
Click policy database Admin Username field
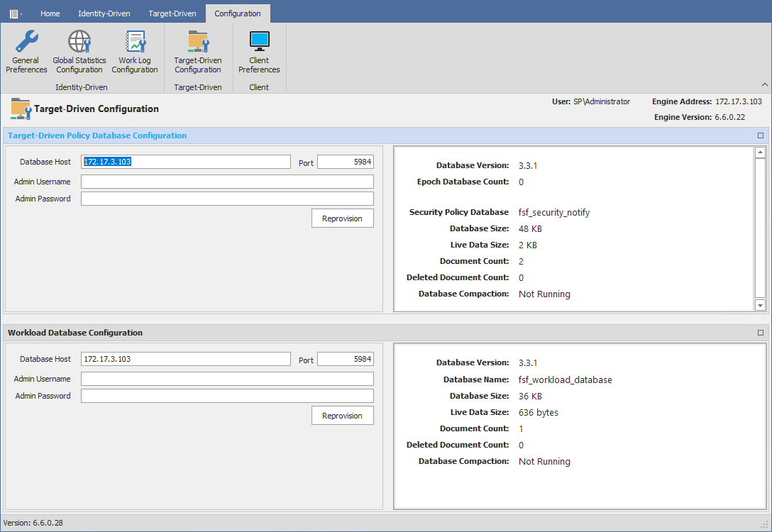pos(227,182)
